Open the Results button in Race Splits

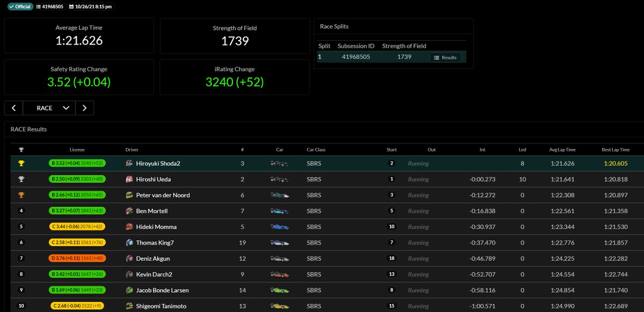coord(445,57)
